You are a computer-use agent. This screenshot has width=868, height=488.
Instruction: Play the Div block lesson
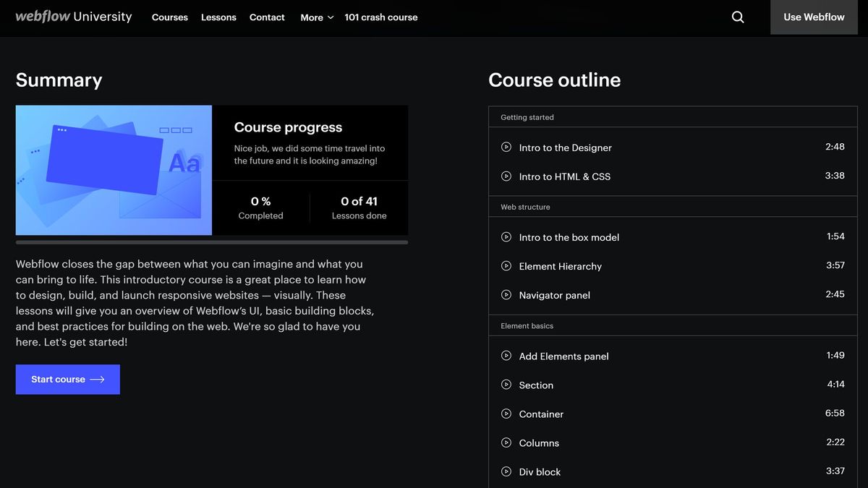(x=540, y=471)
